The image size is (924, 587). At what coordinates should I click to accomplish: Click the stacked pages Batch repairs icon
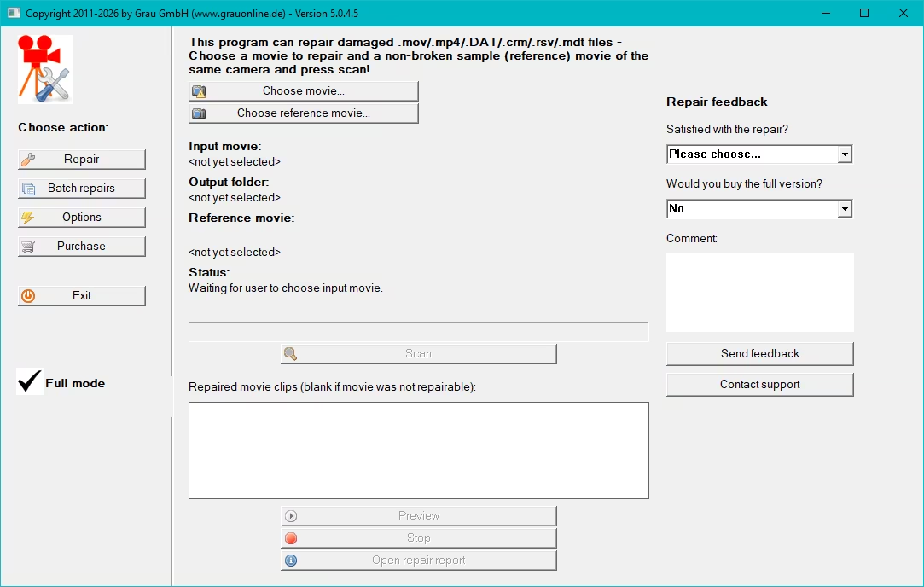click(x=28, y=189)
